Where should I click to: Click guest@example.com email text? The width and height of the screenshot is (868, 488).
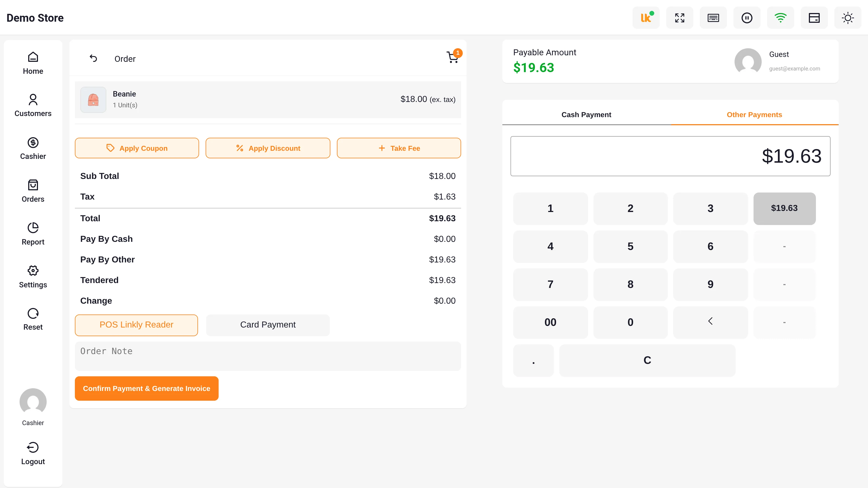794,69
